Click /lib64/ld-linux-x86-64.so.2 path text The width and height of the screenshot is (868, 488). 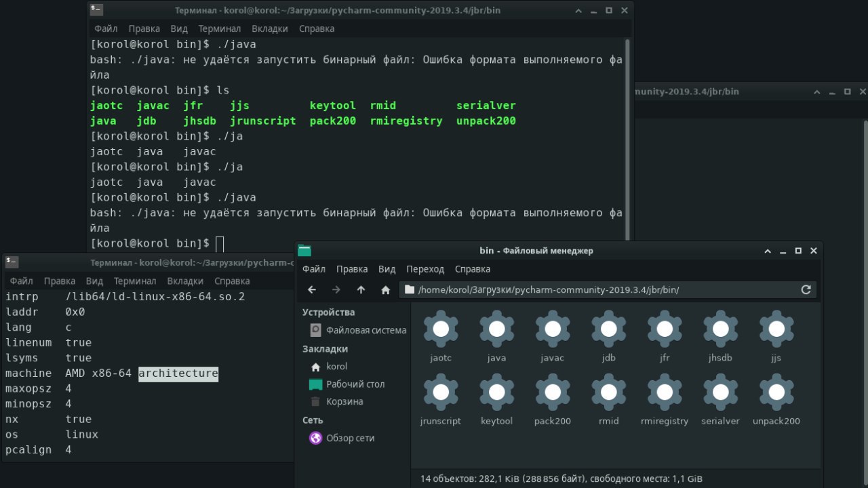click(x=155, y=297)
